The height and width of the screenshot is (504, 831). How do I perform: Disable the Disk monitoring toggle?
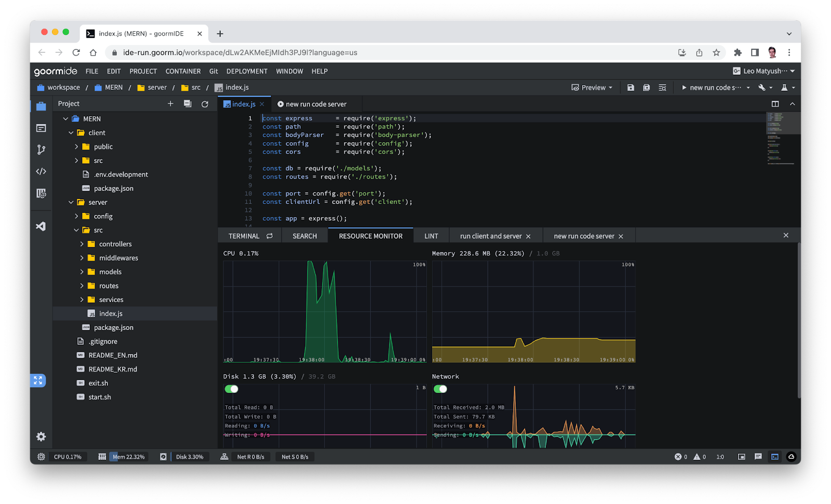click(x=232, y=389)
